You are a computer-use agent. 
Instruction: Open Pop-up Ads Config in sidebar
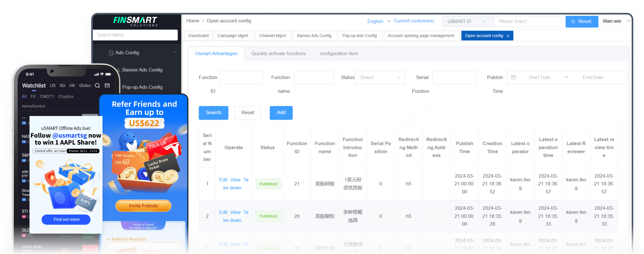click(142, 87)
